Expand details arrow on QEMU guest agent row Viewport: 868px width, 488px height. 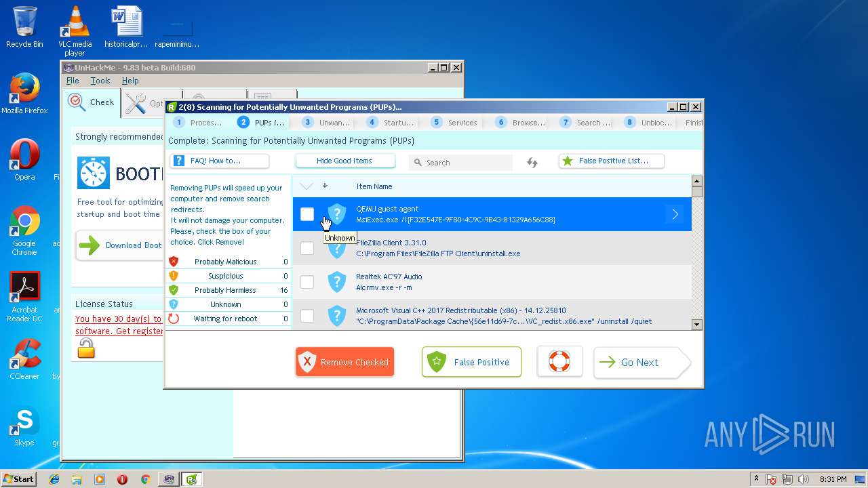(x=675, y=214)
